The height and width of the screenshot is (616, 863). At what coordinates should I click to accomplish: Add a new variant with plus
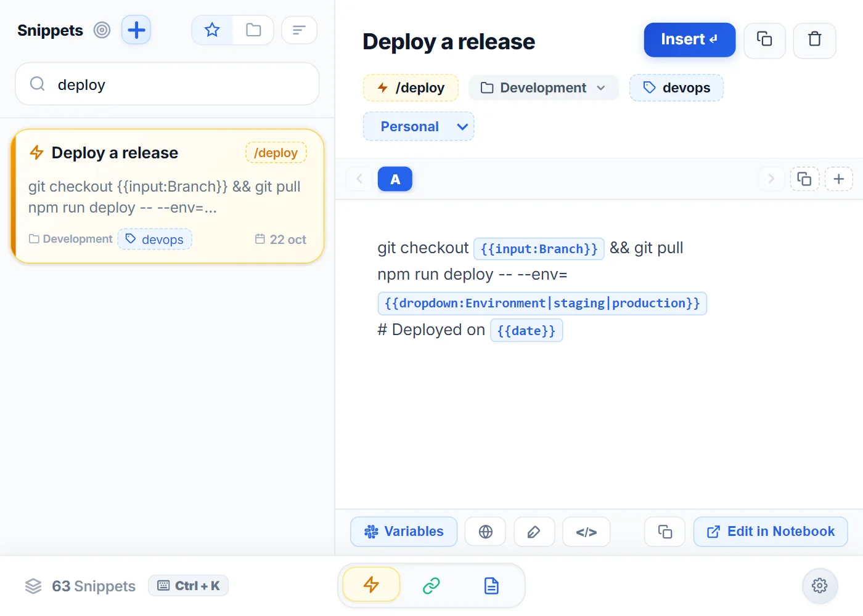(x=838, y=179)
